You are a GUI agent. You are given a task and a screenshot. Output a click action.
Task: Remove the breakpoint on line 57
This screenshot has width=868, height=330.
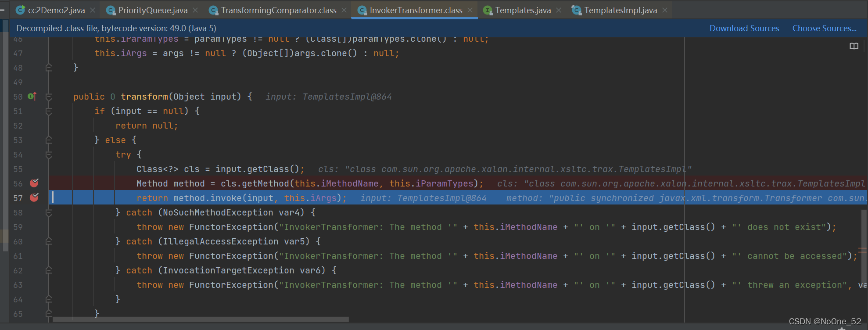click(34, 198)
